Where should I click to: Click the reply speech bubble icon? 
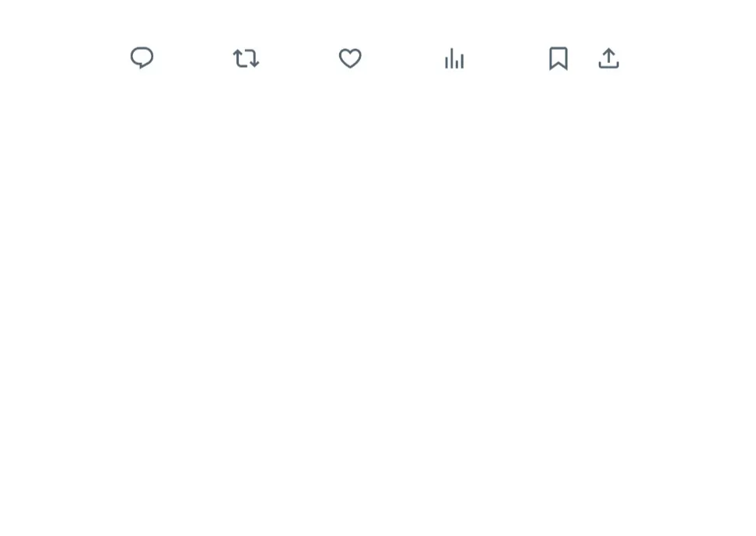142,58
